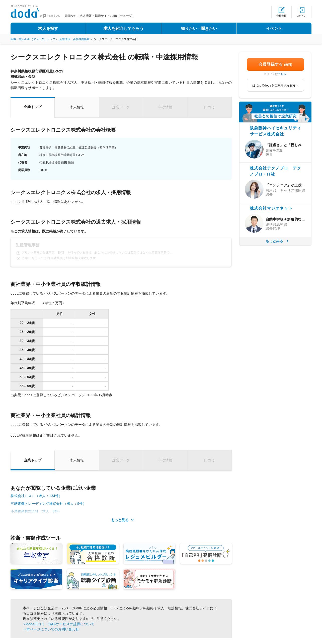
Task: Open 社員との相性で企業研究 banner
Action: click(275, 112)
